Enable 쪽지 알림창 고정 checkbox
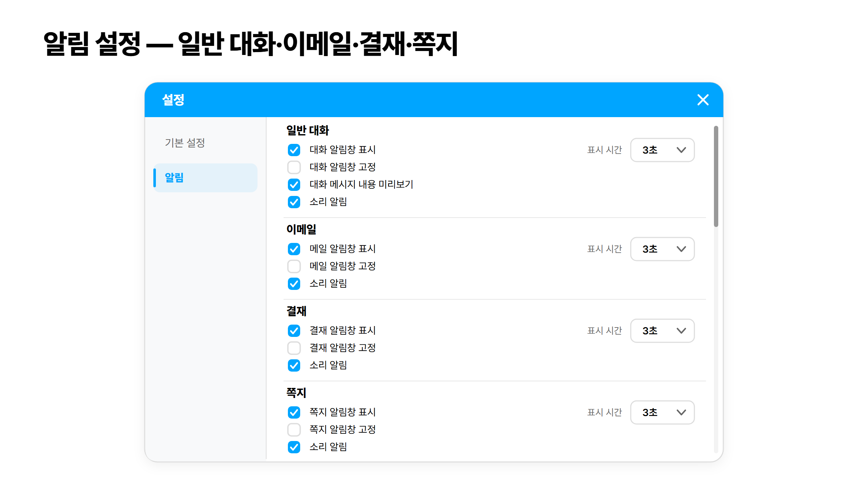 (294, 429)
